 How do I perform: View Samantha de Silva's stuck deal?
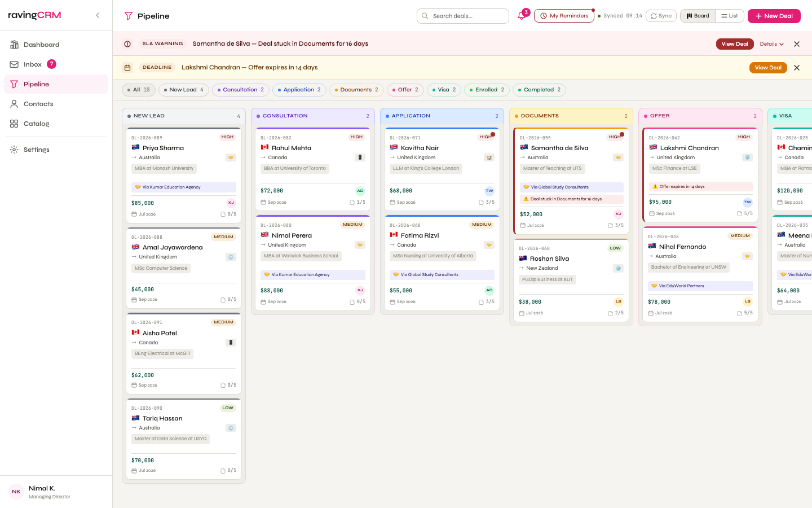click(735, 43)
